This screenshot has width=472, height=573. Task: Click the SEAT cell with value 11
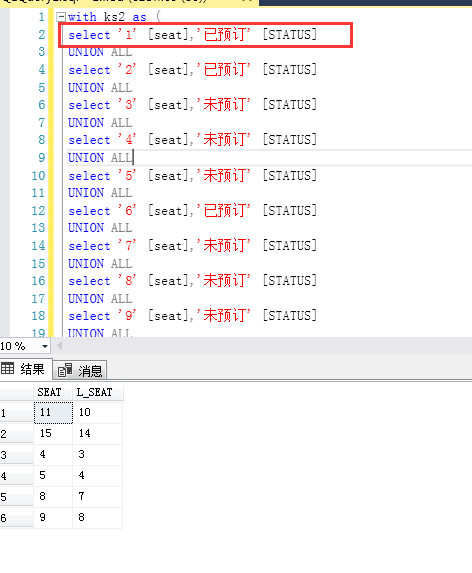53,413
